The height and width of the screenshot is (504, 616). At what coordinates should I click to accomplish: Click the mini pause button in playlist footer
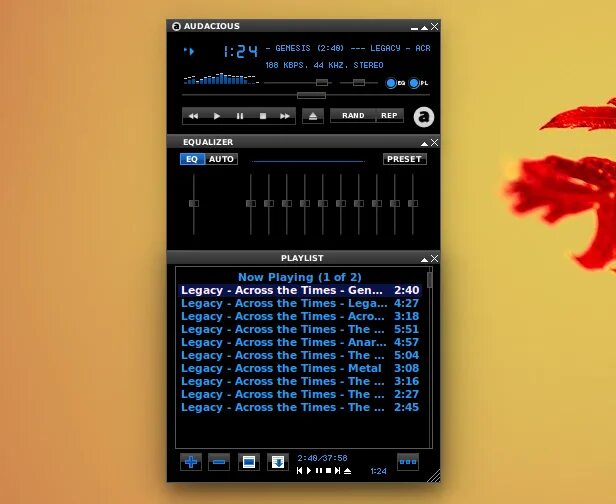pyautogui.click(x=319, y=471)
